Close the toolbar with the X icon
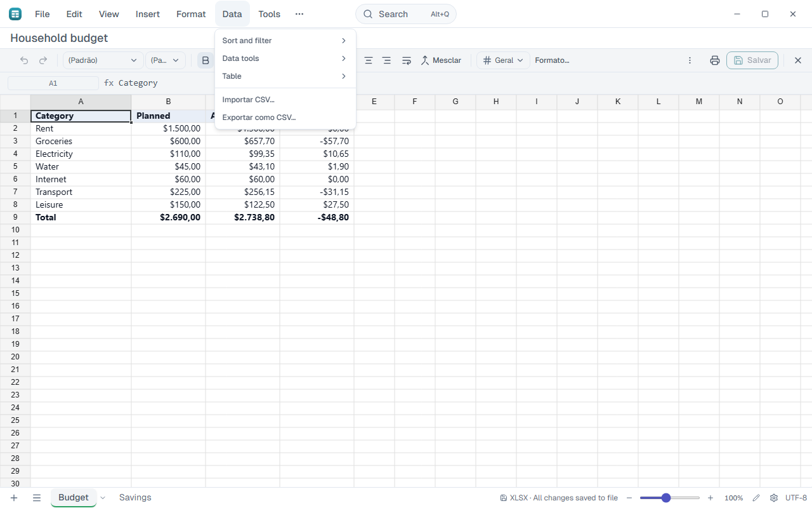This screenshot has width=812, height=508. (x=798, y=60)
